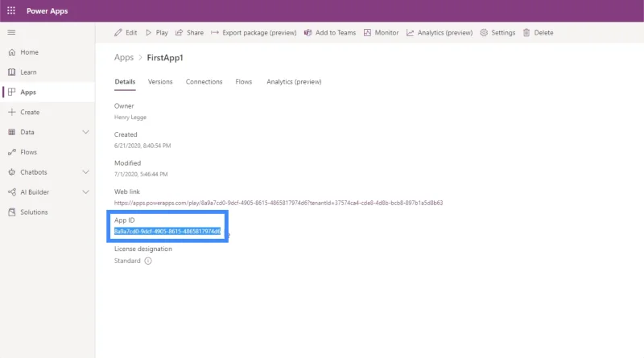Click the Data table icon
Screen dimensions: 644x358
tap(12, 132)
